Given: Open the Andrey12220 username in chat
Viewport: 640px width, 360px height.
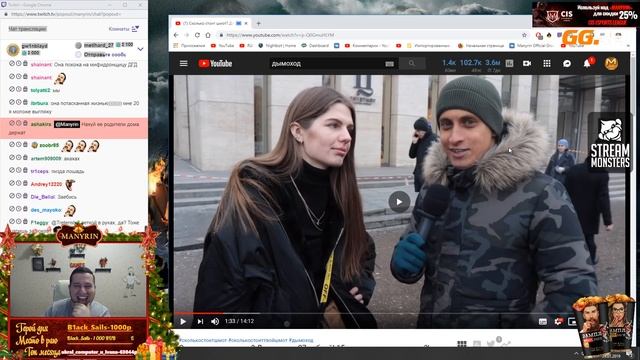Looking at the screenshot, I should [x=46, y=184].
